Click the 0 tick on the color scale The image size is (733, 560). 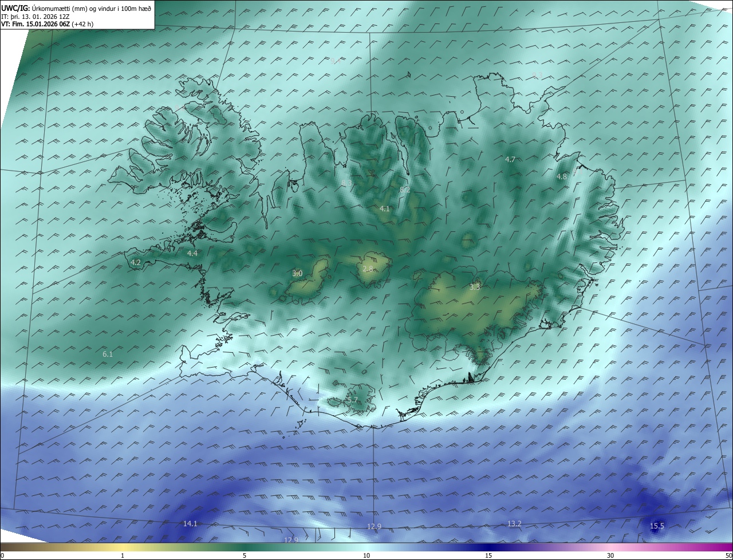(x=2, y=555)
